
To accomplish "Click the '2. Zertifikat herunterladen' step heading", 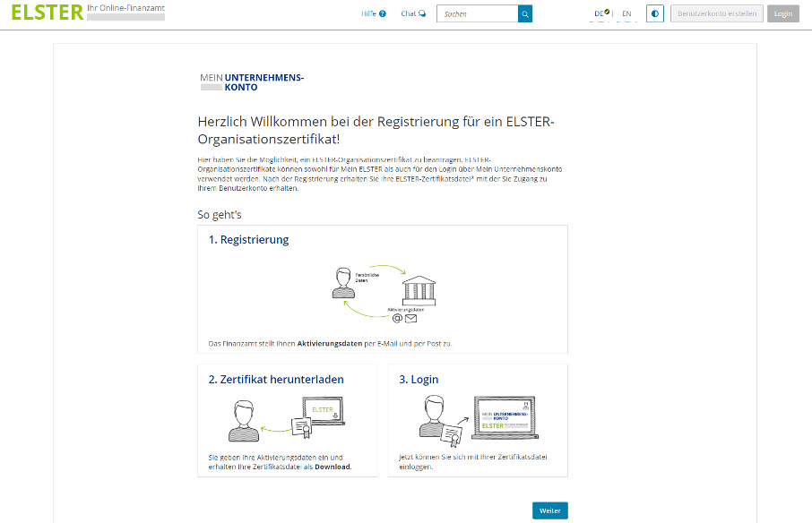I will pyautogui.click(x=276, y=380).
